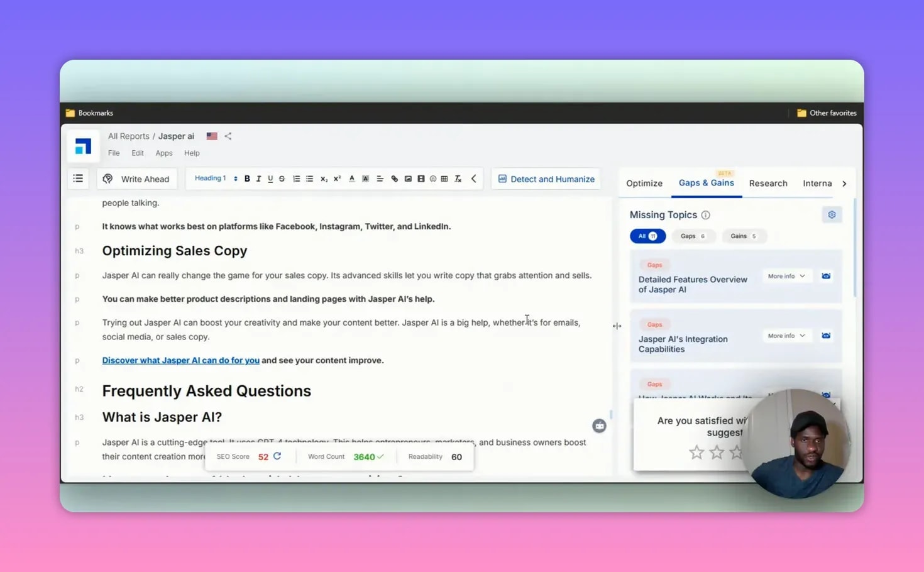924x572 pixels.
Task: Click the panel resize divider handle
Action: 617,326
